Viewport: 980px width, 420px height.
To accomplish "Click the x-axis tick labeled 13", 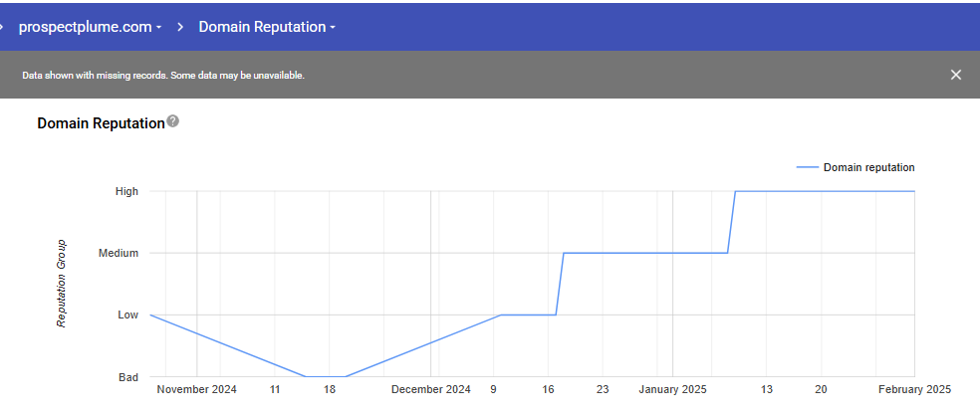I will coord(767,390).
